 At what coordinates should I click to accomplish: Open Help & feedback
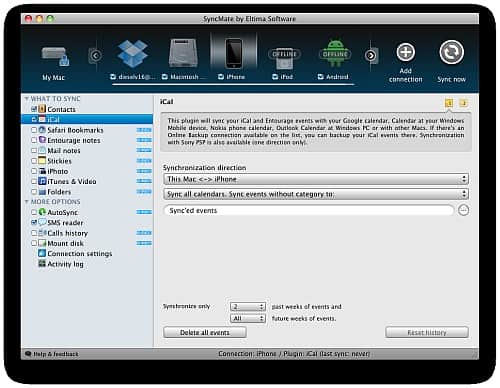coord(52,354)
